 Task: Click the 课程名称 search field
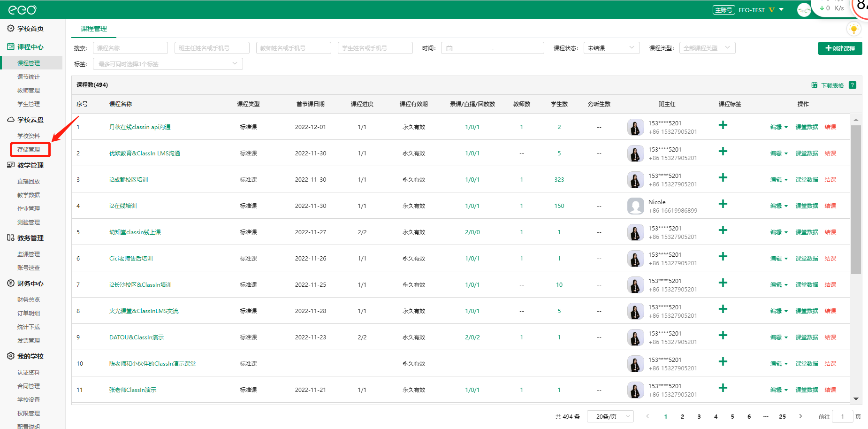pos(130,48)
